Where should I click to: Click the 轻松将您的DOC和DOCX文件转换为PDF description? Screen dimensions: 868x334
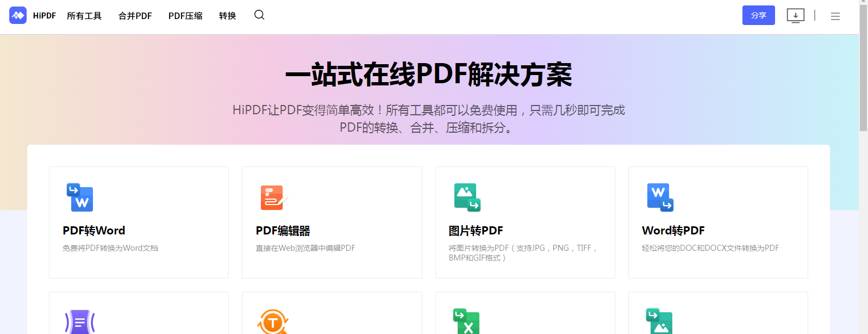[x=710, y=248]
